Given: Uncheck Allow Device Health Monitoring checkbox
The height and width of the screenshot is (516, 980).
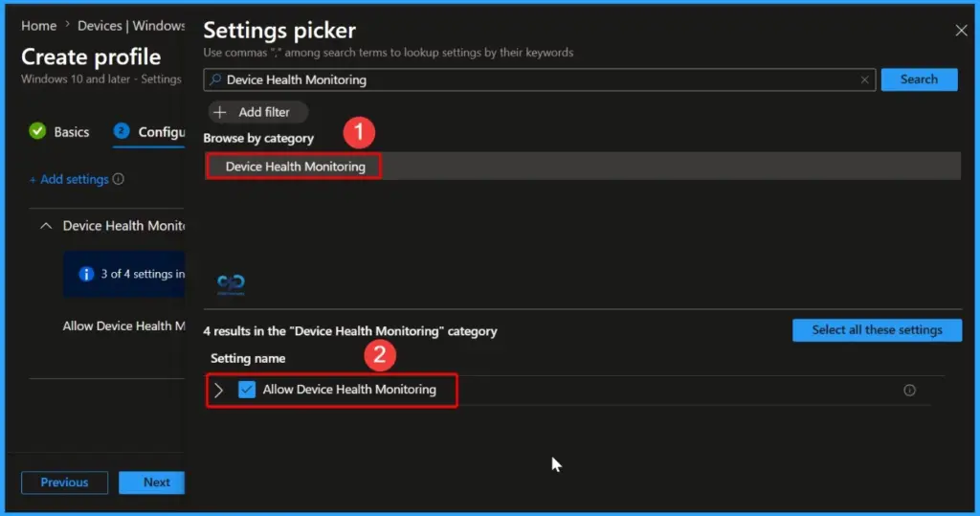Looking at the screenshot, I should click(247, 390).
